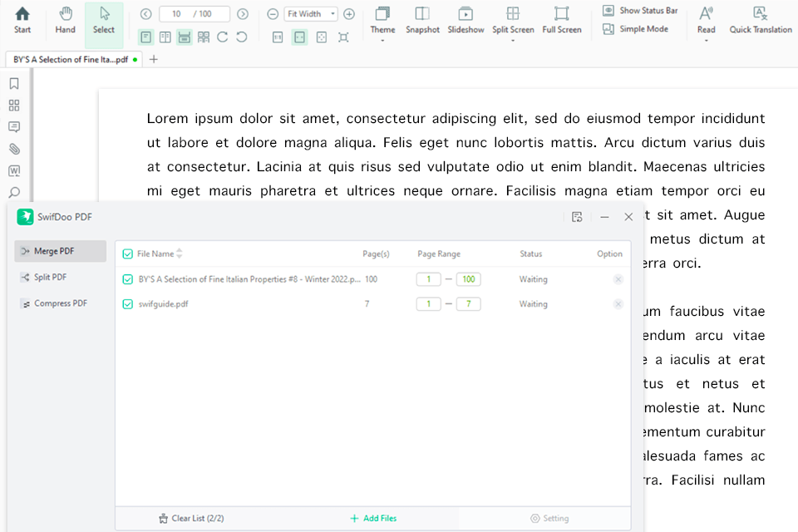Screen dimensions: 798x532
Task: Zoom in with the plus icon
Action: click(x=349, y=14)
